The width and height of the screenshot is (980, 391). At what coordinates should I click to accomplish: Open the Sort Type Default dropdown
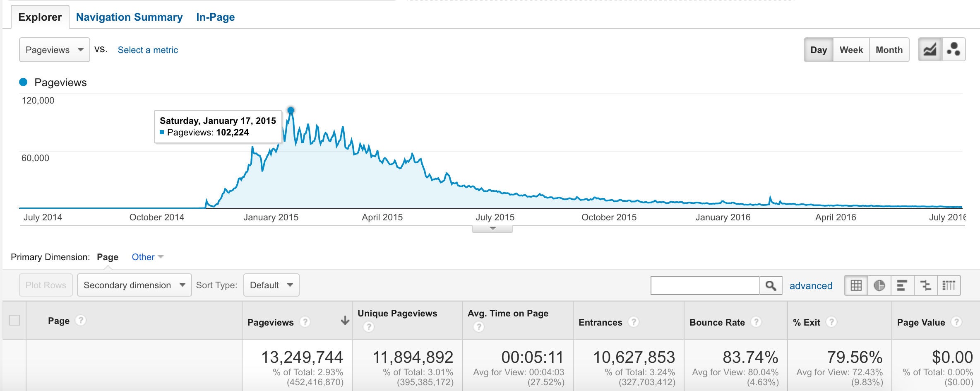pyautogui.click(x=271, y=285)
